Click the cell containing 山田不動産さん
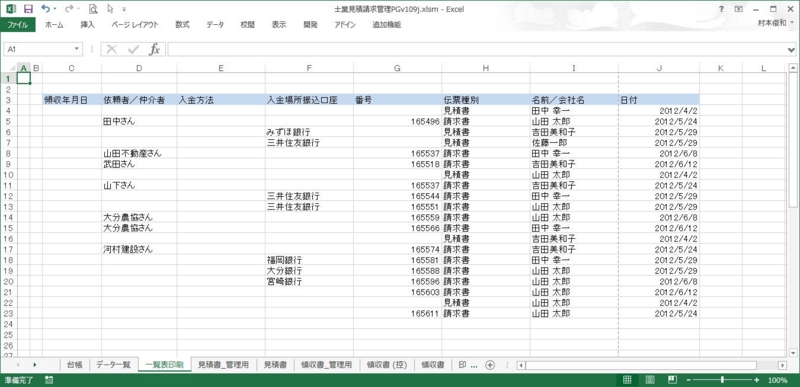 139,153
